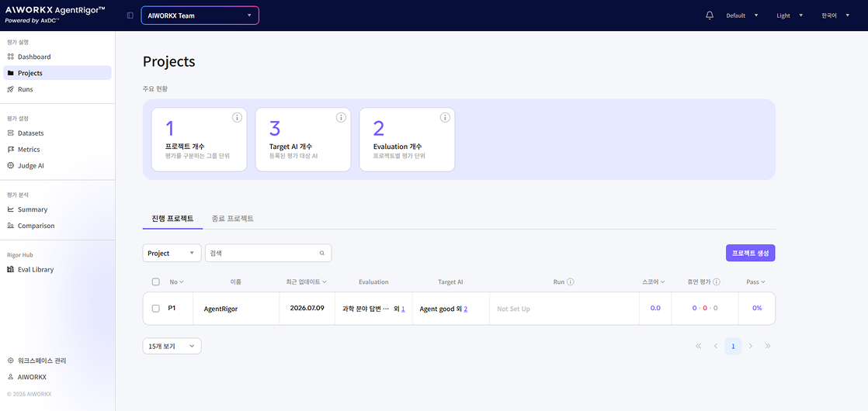The width and height of the screenshot is (868, 411).
Task: Switch to the 종료 프로젝트 tab
Action: [232, 219]
